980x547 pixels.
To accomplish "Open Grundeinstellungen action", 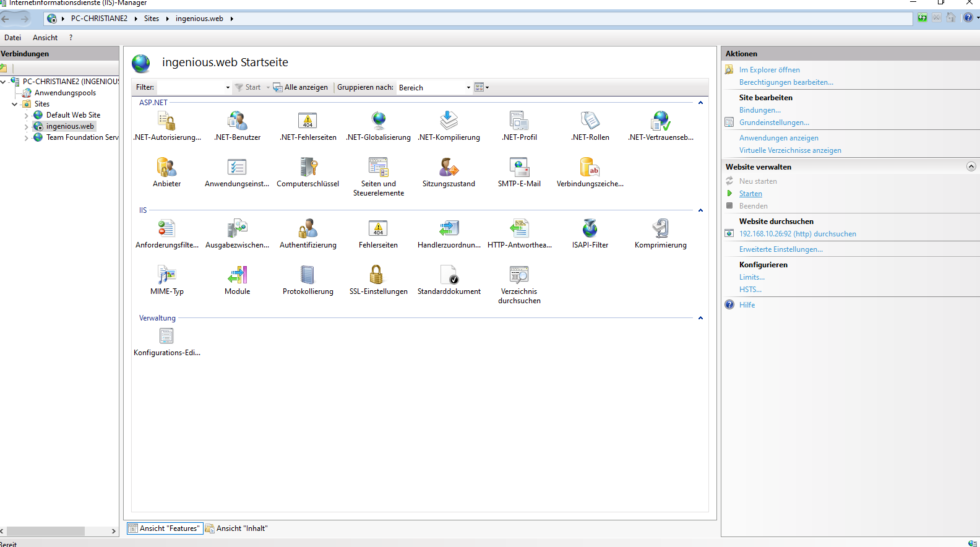I will pos(774,123).
